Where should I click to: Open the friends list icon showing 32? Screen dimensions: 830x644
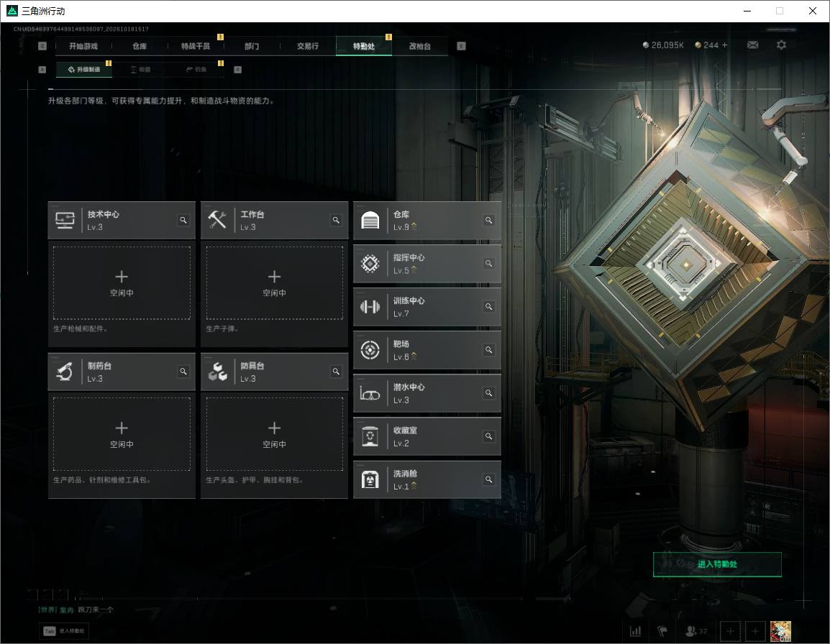point(696,631)
